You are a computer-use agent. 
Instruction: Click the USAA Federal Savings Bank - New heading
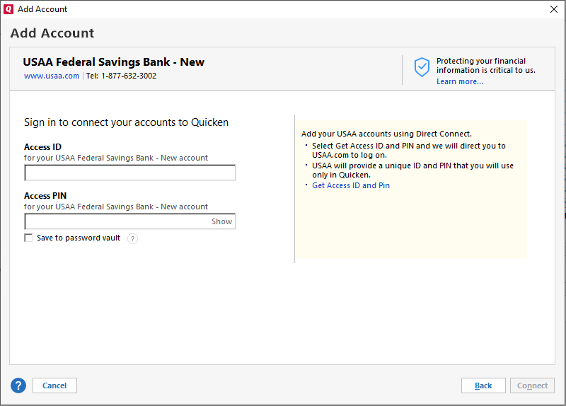(x=113, y=62)
